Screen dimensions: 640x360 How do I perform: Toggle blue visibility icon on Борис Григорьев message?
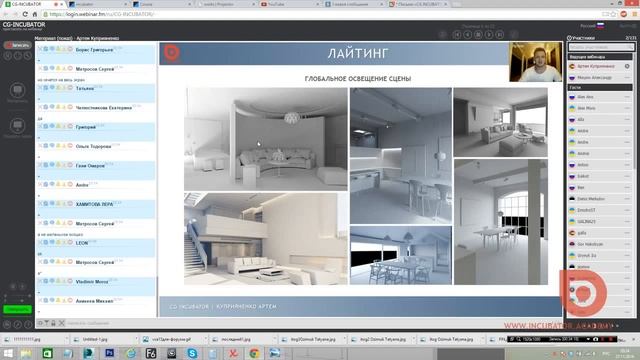52,49
